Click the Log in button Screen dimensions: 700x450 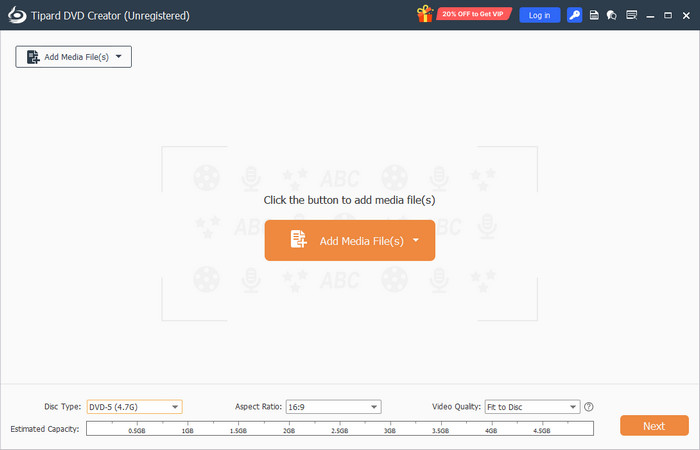click(539, 15)
